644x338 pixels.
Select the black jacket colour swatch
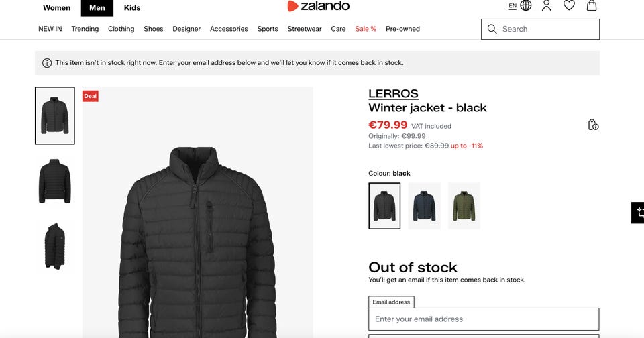384,206
